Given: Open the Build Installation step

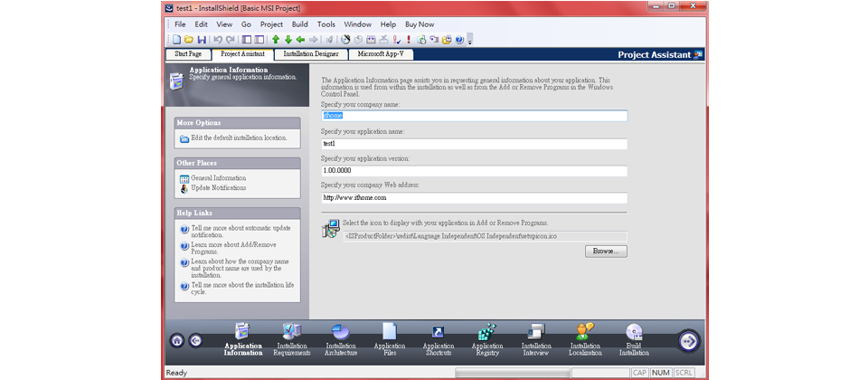Looking at the screenshot, I should coord(634,337).
